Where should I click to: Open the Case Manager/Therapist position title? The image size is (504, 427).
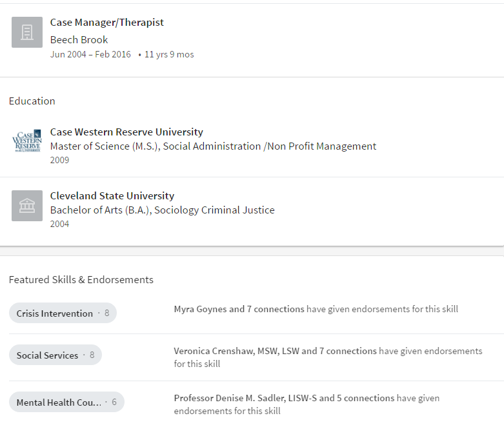(x=107, y=23)
